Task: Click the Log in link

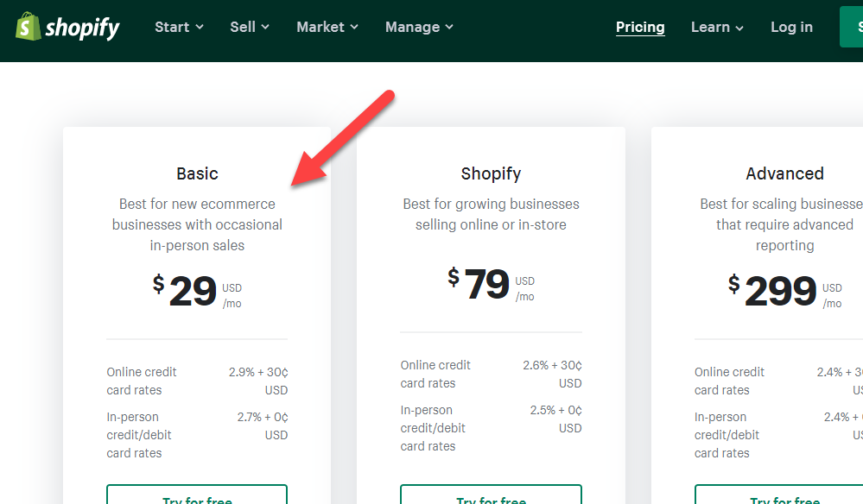Action: 791,27
